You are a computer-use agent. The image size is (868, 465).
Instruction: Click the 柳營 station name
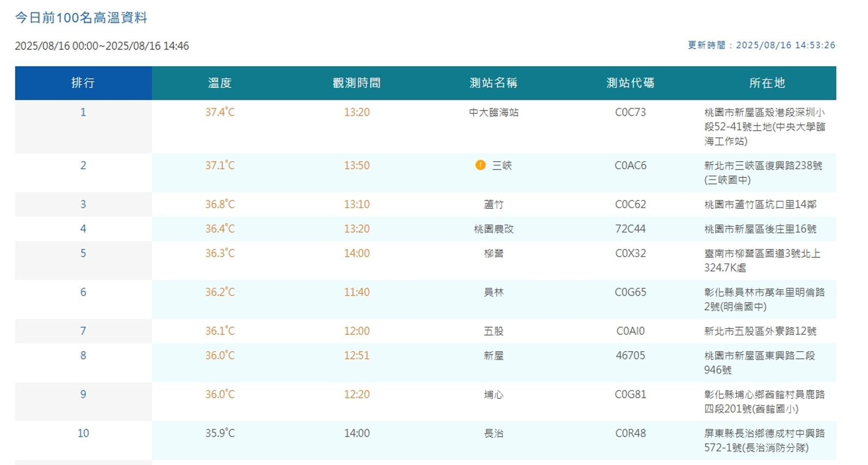click(x=493, y=253)
